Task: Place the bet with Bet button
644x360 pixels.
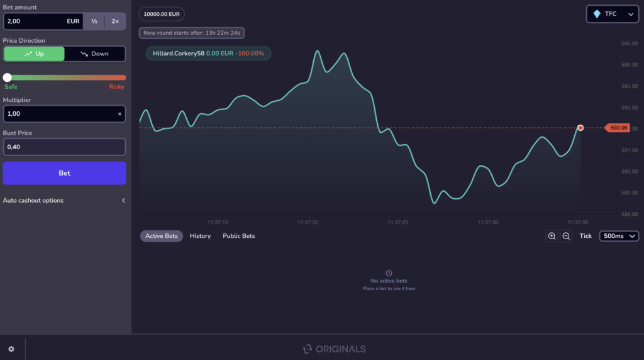Action: click(x=64, y=173)
